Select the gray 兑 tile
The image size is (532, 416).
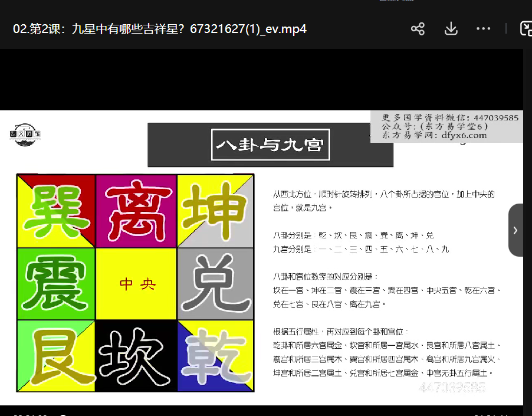click(215, 284)
